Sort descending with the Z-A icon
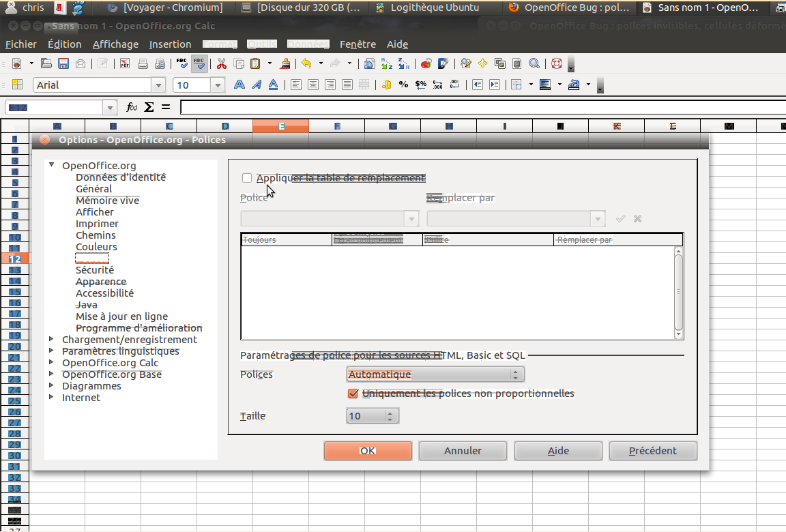Viewport: 786px width, 532px height. (x=403, y=63)
